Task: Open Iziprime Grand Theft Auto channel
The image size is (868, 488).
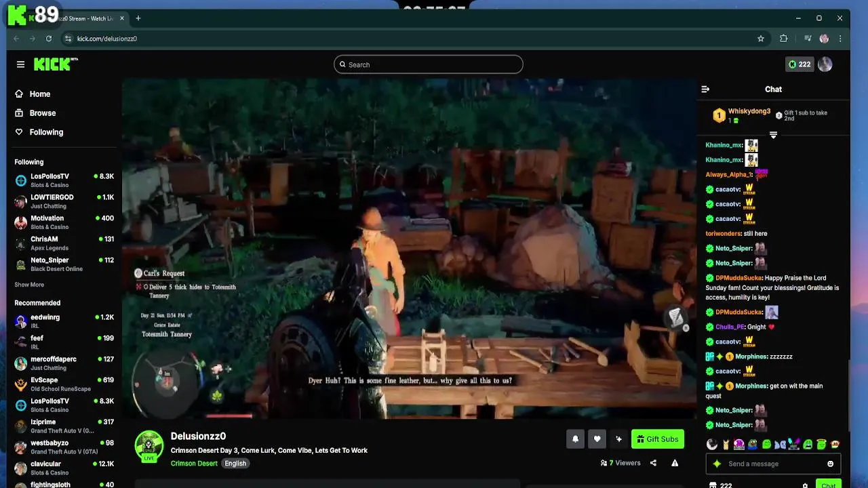Action: click(64, 426)
